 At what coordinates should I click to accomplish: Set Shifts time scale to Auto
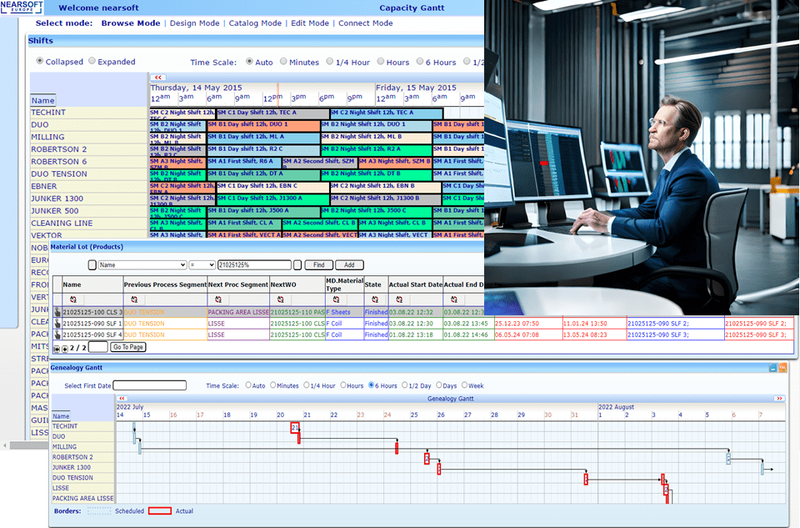click(249, 61)
